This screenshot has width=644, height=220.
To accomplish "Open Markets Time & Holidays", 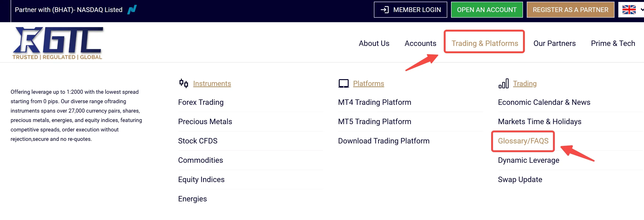I will tap(539, 121).
